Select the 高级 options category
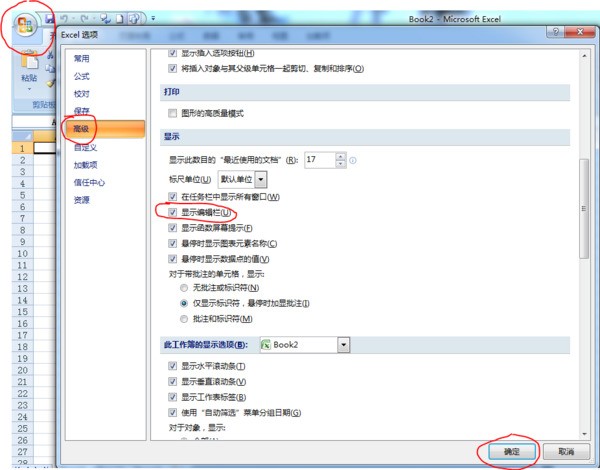The width and height of the screenshot is (600, 470). pyautogui.click(x=105, y=129)
